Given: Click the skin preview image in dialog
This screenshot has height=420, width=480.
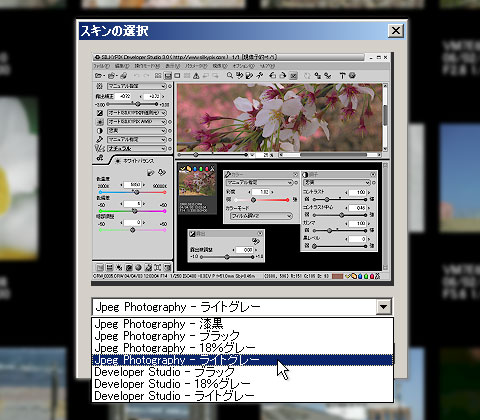Looking at the screenshot, I should (242, 169).
